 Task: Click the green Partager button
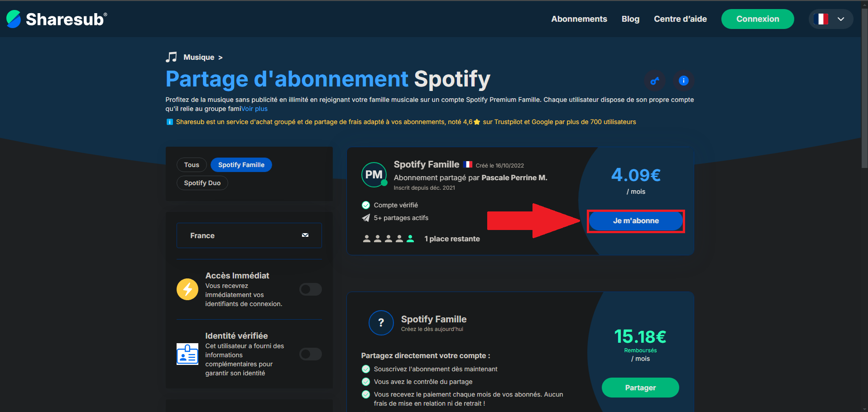pyautogui.click(x=640, y=388)
